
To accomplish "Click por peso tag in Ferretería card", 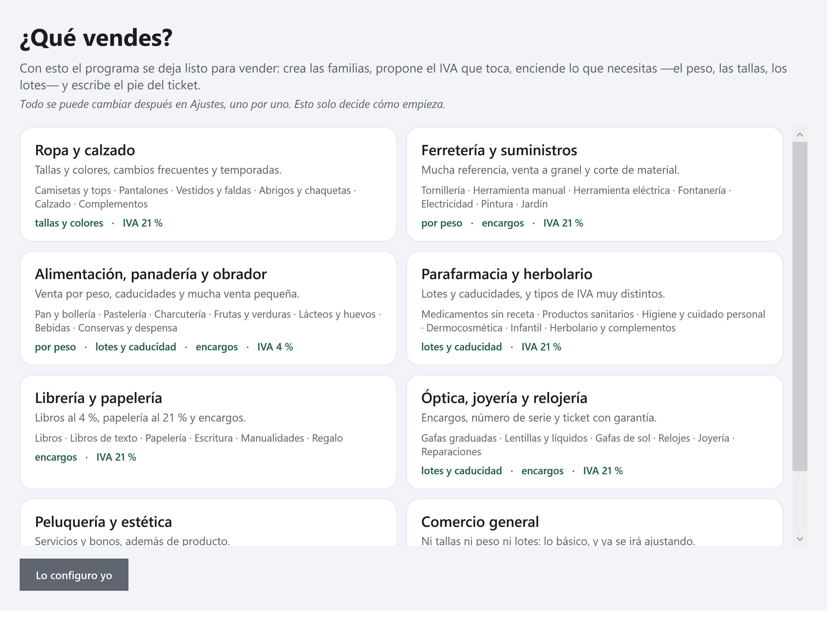I will coord(442,223).
